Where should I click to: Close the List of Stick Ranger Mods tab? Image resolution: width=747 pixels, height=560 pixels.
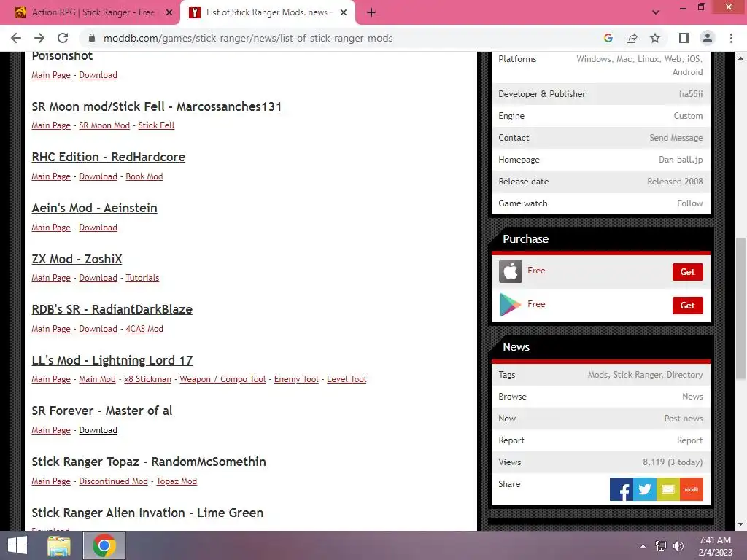tap(344, 13)
